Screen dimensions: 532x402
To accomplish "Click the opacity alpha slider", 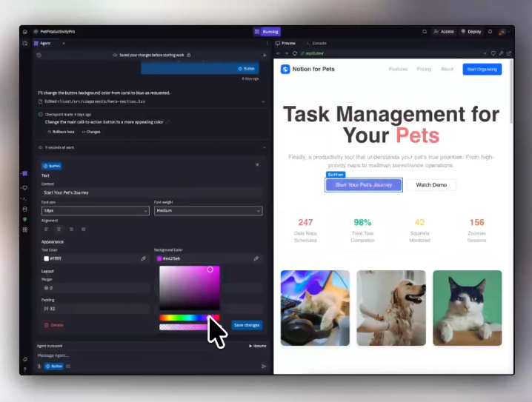I will [190, 327].
